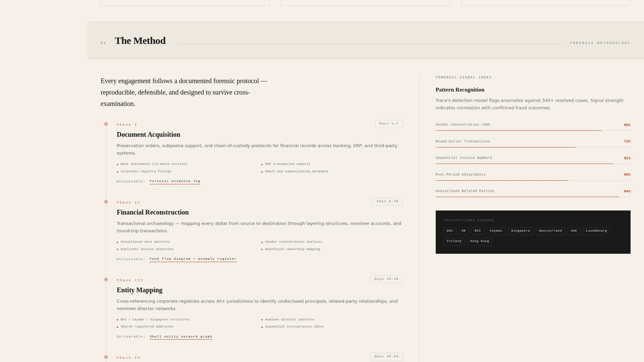
Task: Click the Round-Dollar Transactions signal bar
Action: 533,147
